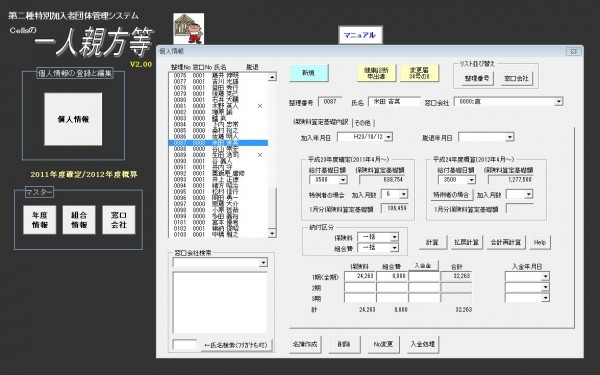Click the 氏名 name input field
This screenshot has height=375, width=600.
pyautogui.click(x=394, y=101)
